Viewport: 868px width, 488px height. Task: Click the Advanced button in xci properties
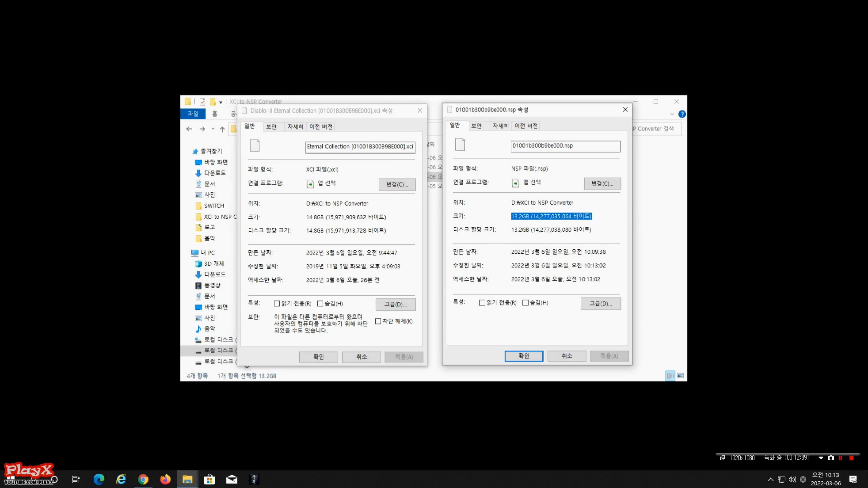[x=395, y=304]
